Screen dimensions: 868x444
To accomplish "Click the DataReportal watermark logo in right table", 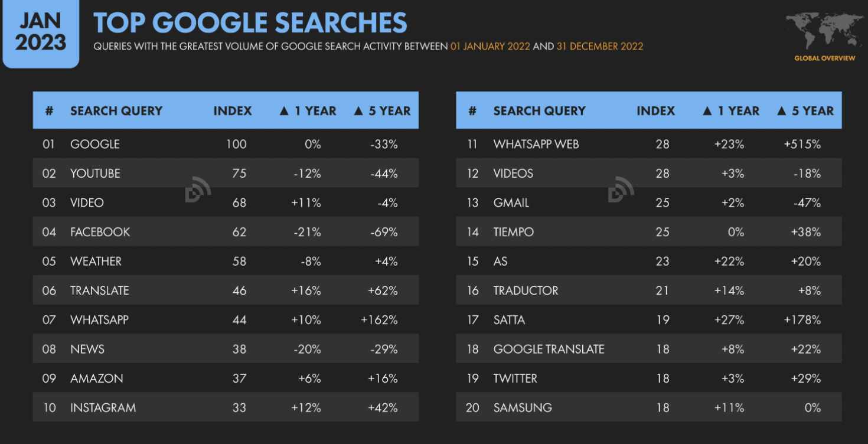I will (x=621, y=189).
